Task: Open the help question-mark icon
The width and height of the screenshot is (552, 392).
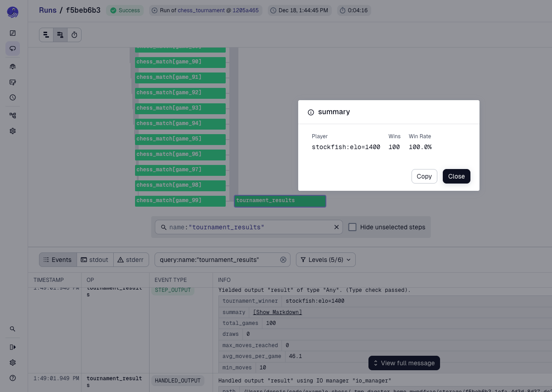Action: [13, 378]
